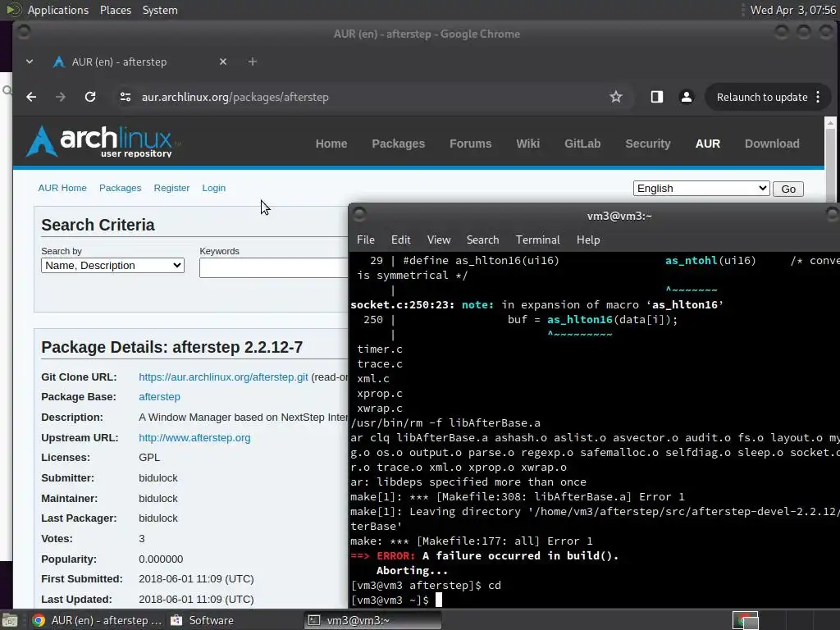Click the AUR Home link
Viewport: 840px width, 630px height.
[x=62, y=188]
